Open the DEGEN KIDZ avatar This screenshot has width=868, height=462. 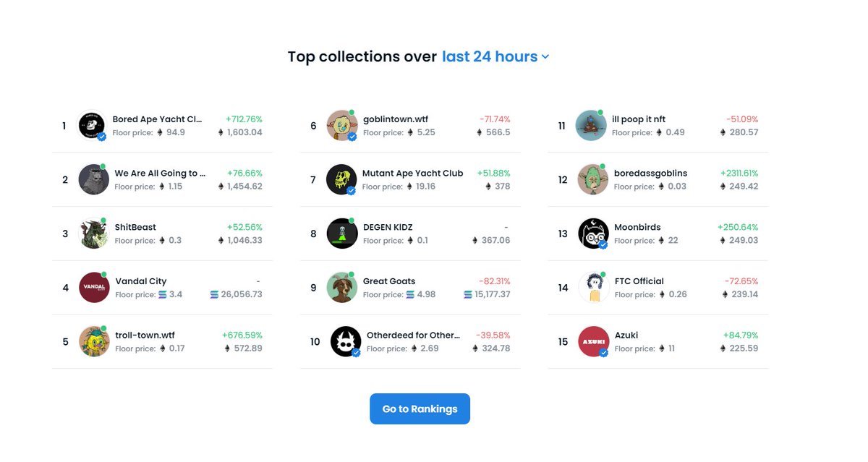[x=342, y=234]
